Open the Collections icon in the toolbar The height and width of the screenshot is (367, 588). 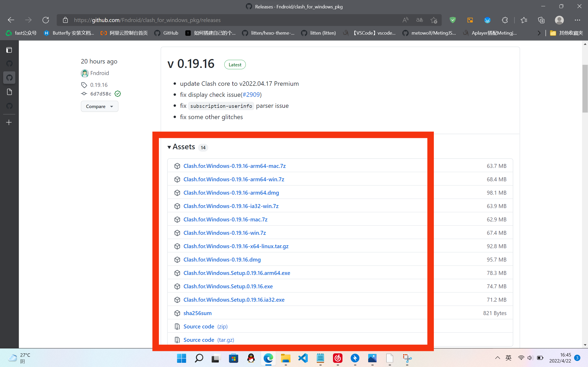click(x=541, y=20)
